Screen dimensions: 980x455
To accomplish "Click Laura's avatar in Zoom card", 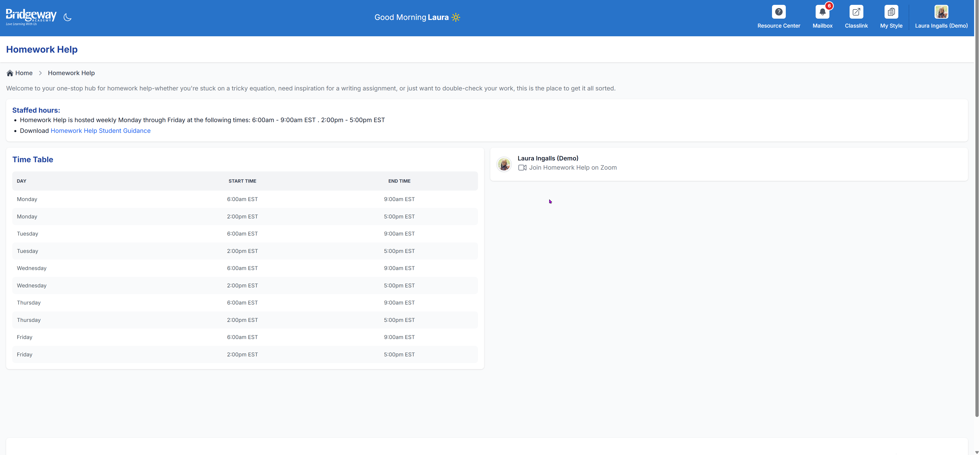I will tap(504, 164).
